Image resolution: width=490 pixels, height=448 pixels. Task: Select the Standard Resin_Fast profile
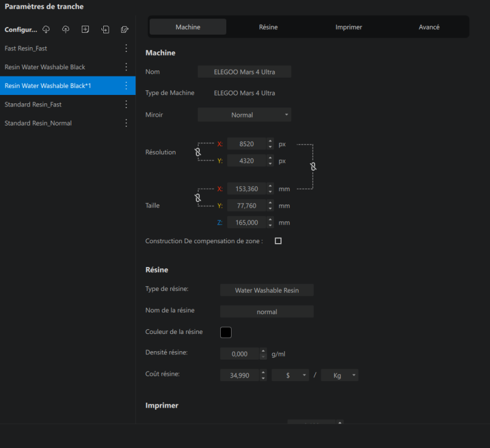click(67, 105)
